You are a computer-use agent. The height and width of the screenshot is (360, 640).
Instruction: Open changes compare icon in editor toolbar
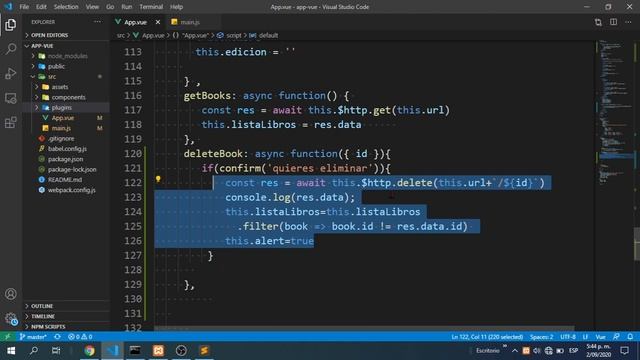coord(598,22)
